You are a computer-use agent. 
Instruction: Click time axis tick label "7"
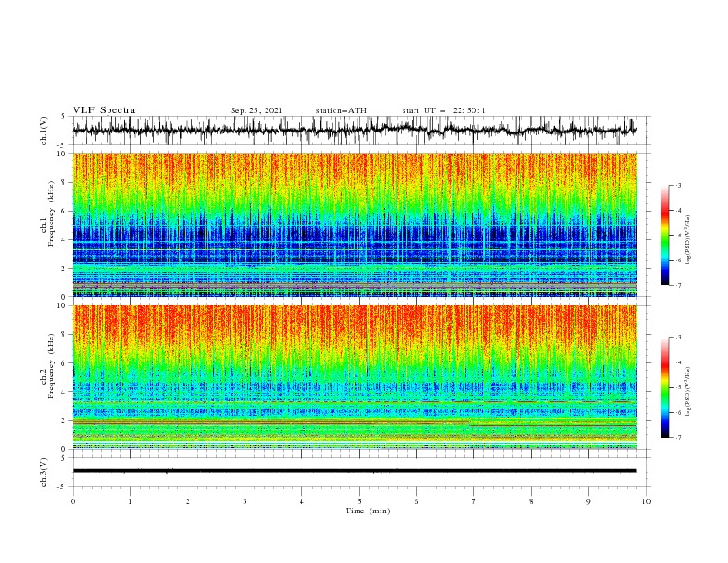[473, 501]
